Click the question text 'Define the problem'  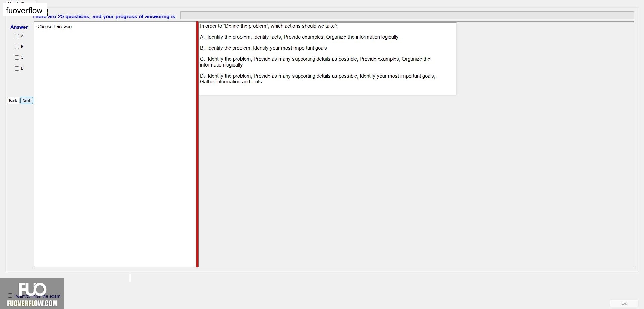coord(269,26)
